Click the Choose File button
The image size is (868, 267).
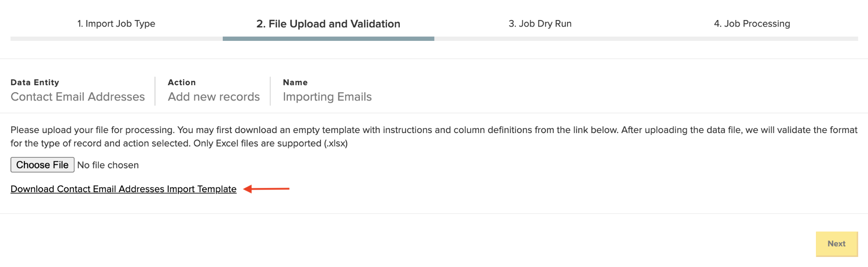click(43, 165)
